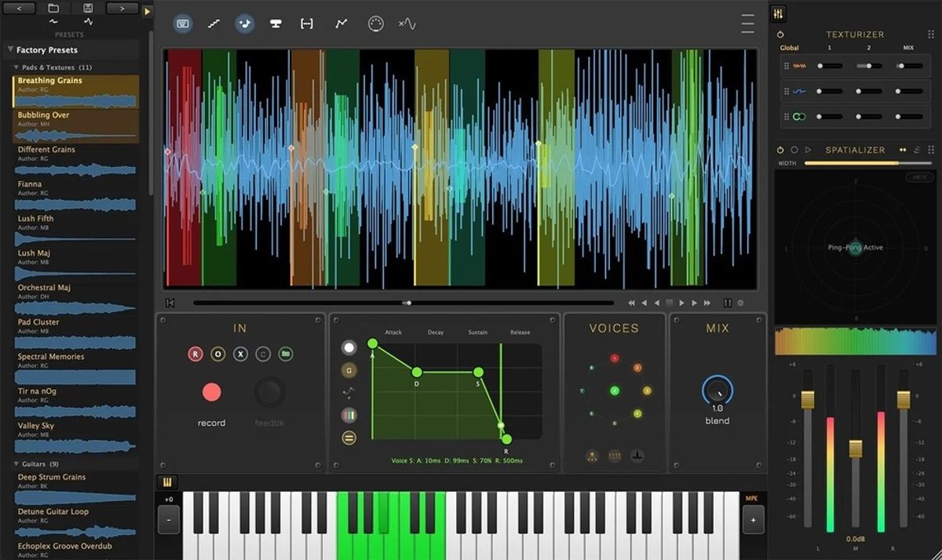The height and width of the screenshot is (560, 942).
Task: Go to the next preset
Action: click(x=122, y=8)
